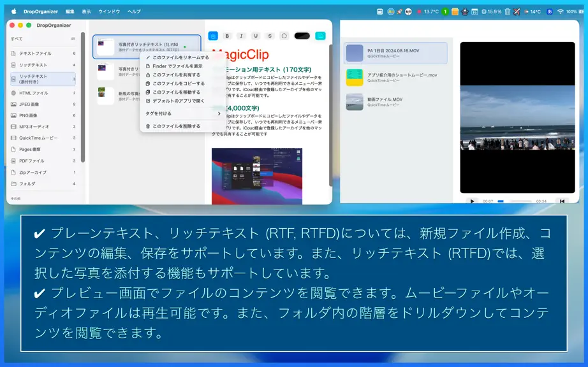Screen dimensions: 588x367
Task: Click the あ input source icon
Action: coord(549,11)
